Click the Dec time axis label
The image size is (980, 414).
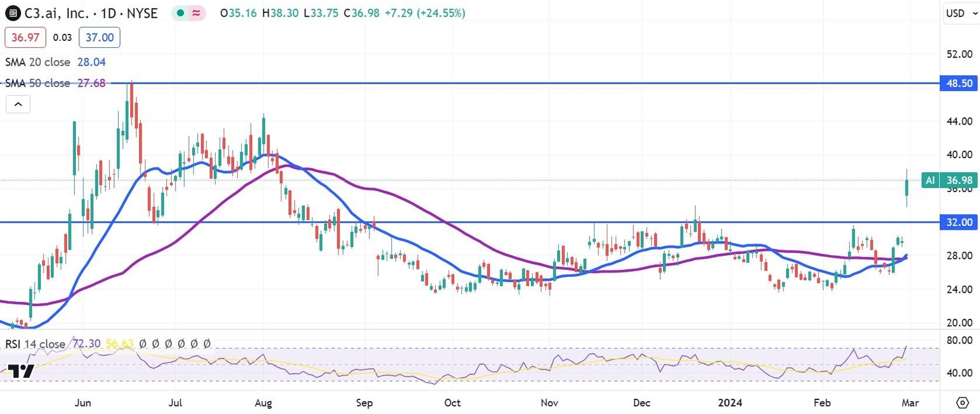642,403
